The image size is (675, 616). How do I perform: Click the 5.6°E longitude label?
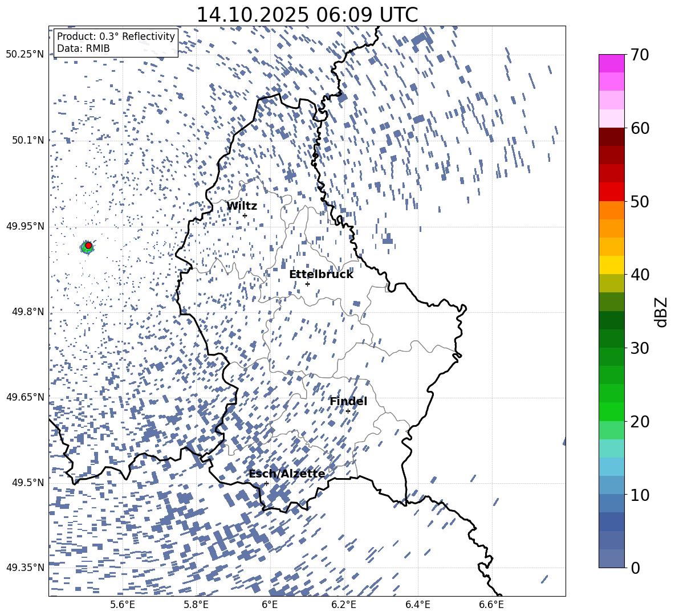(x=123, y=605)
